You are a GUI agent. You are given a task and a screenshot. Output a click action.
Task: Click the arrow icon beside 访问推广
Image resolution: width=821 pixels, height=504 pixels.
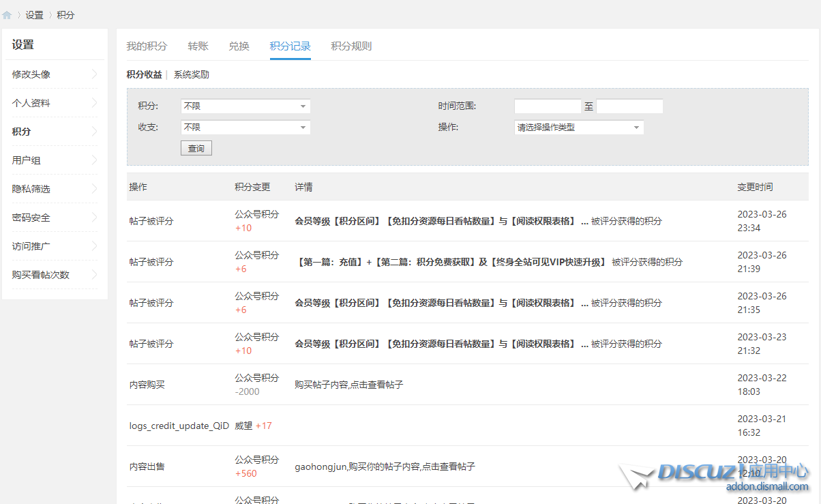(94, 246)
